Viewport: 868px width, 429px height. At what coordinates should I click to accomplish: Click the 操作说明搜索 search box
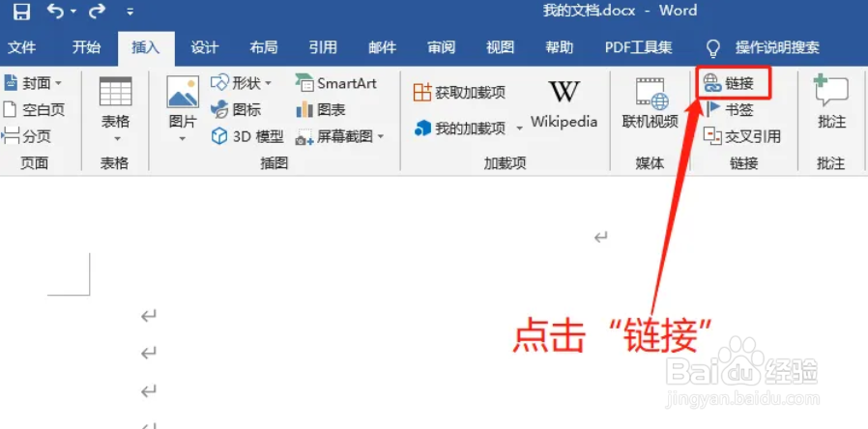[x=777, y=47]
